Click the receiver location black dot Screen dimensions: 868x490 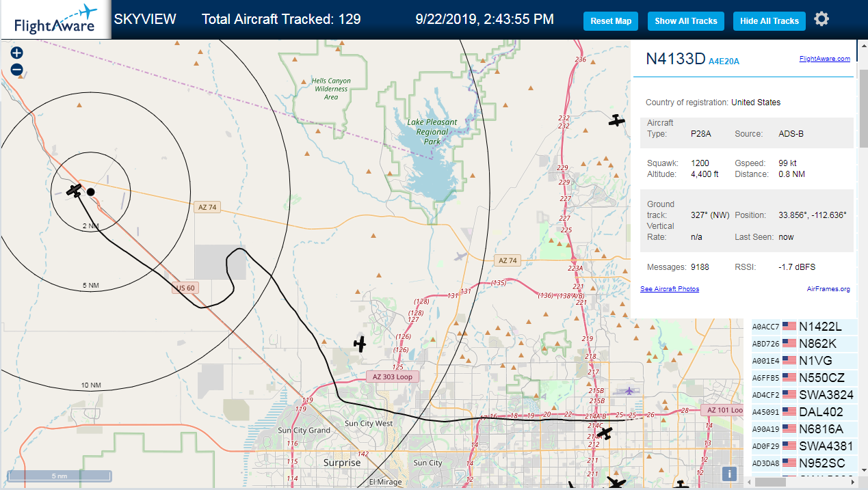(90, 192)
